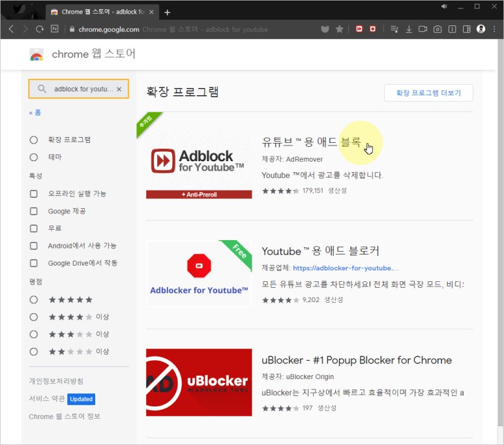Open the shield icon in the address bar

325,29
